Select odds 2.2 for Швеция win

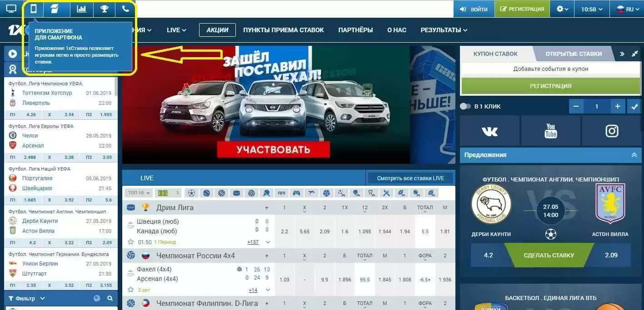285,231
